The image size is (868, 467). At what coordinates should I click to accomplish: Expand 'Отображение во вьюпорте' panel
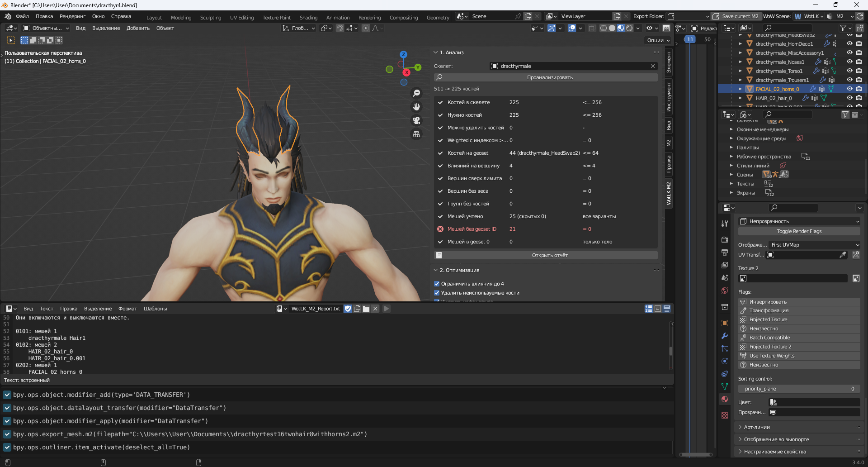[740, 439]
